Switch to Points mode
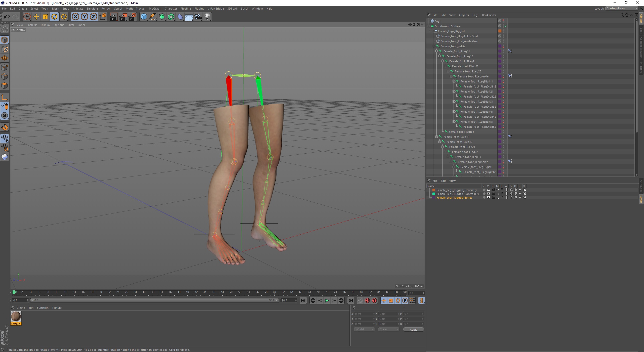Screen dimensions: 644x352 pyautogui.click(x=5, y=68)
